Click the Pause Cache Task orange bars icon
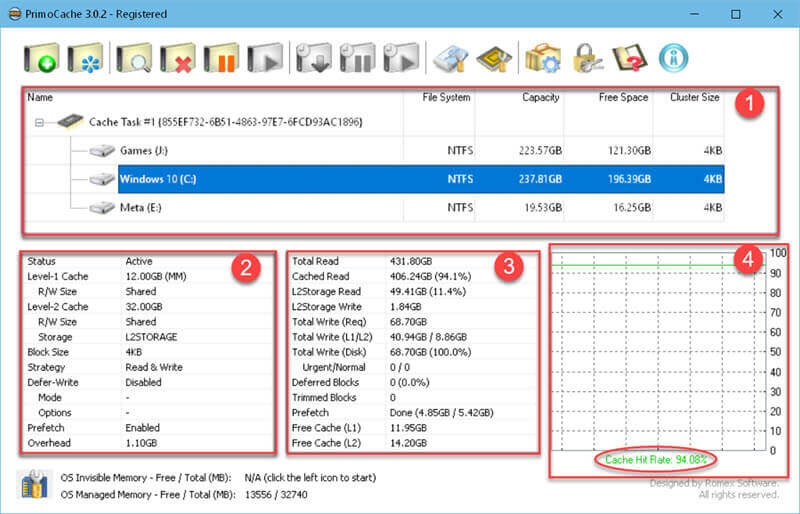 tap(221, 58)
